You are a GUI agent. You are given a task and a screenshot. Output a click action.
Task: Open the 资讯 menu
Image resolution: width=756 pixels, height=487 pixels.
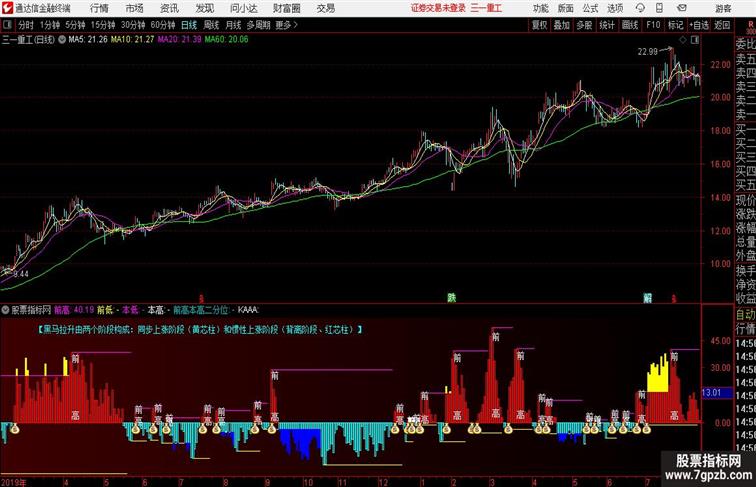point(169,8)
